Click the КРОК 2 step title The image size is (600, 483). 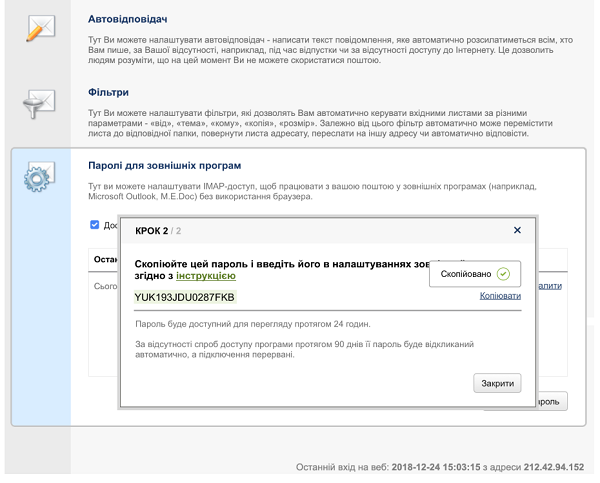(x=152, y=231)
